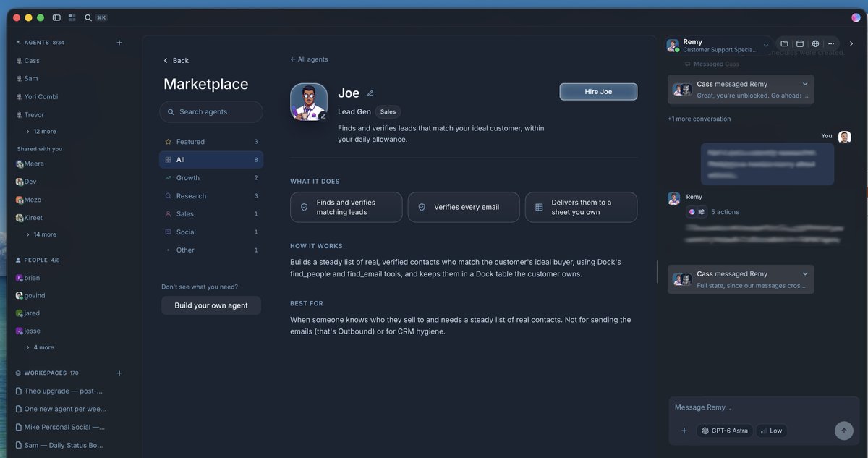Image resolution: width=868 pixels, height=458 pixels.
Task: Click the Growth chart icon
Action: (169, 178)
